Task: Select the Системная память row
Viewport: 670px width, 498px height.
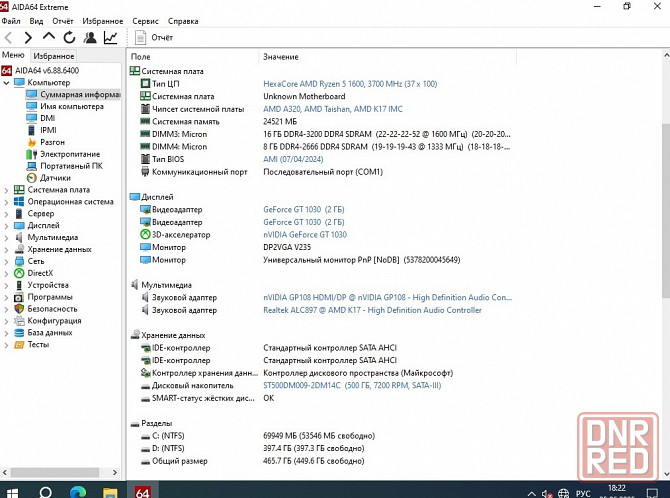Action: pyautogui.click(x=320, y=121)
